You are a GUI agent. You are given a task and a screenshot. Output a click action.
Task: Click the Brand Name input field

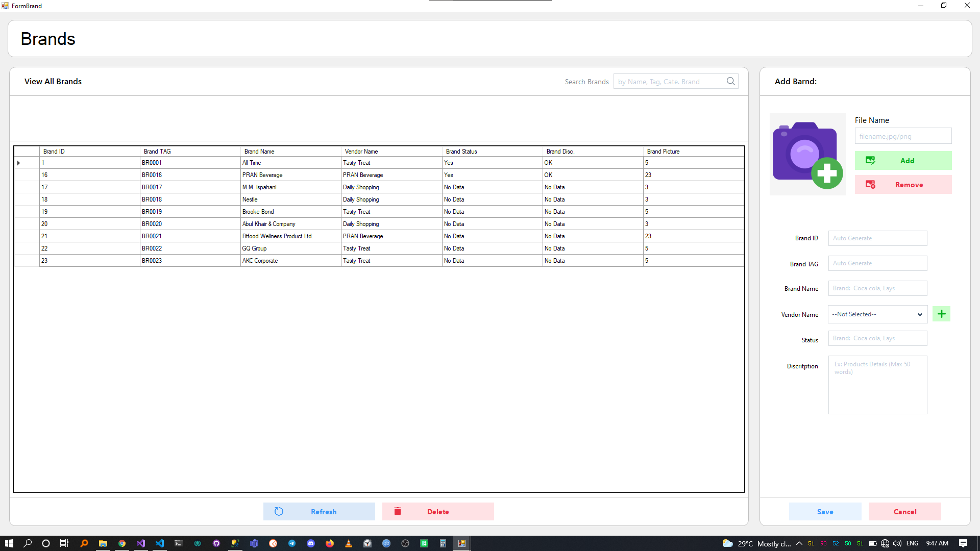coord(877,288)
